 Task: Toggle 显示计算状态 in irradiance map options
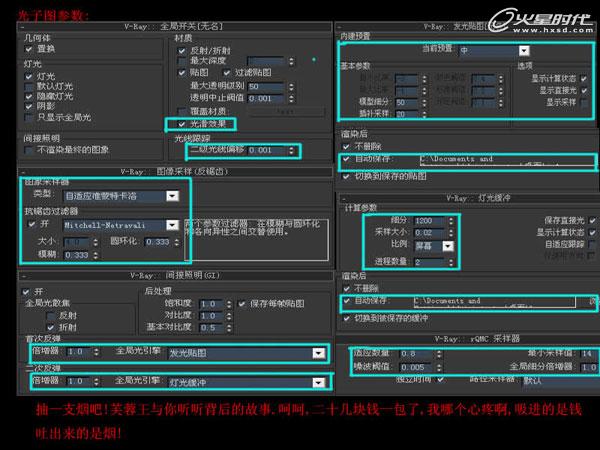(584, 79)
